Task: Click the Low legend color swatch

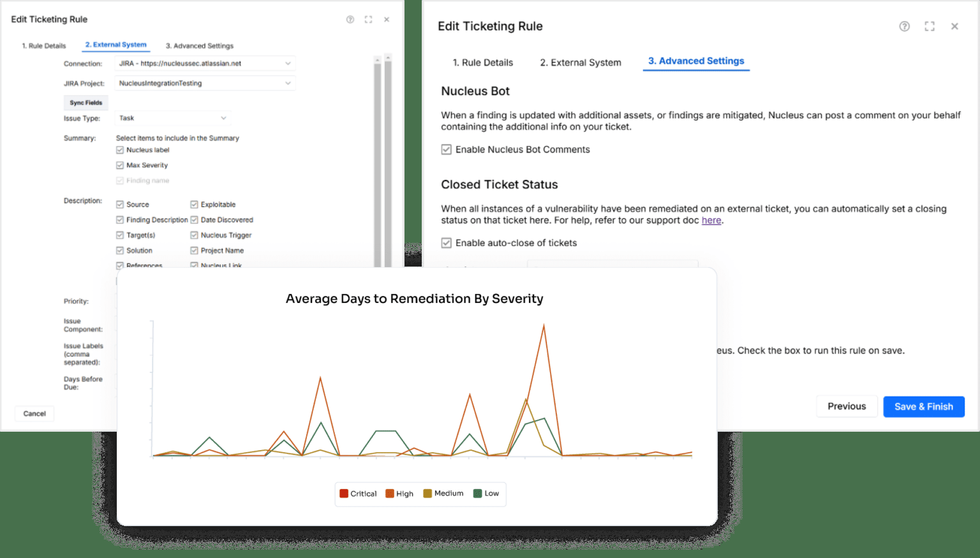Action: (x=478, y=494)
